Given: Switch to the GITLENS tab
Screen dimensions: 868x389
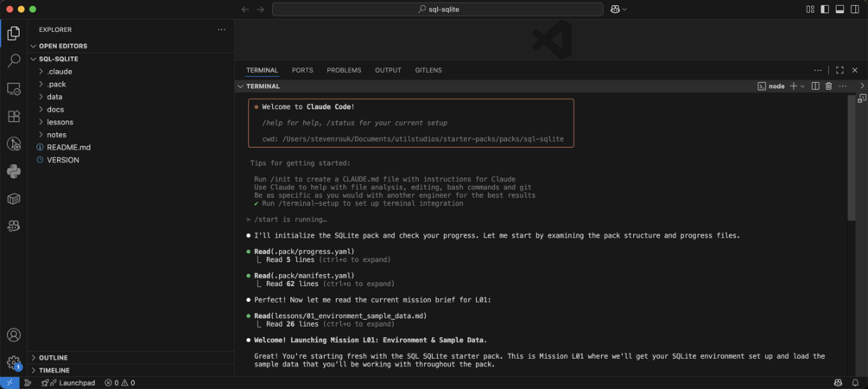Looking at the screenshot, I should [428, 70].
